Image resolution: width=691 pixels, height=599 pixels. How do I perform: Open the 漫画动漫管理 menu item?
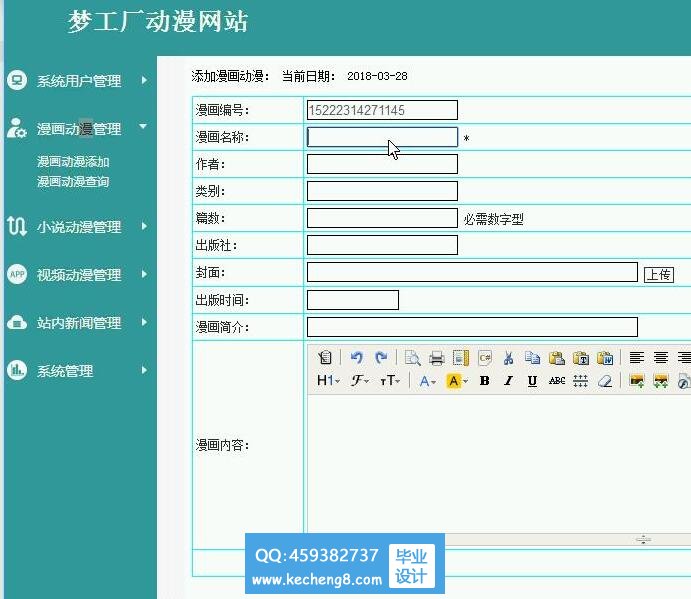click(79, 129)
